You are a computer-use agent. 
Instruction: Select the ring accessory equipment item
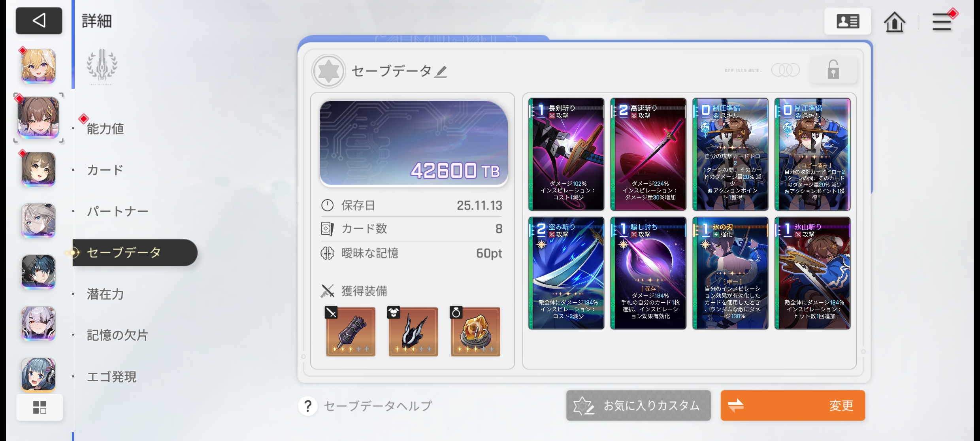pos(475,332)
